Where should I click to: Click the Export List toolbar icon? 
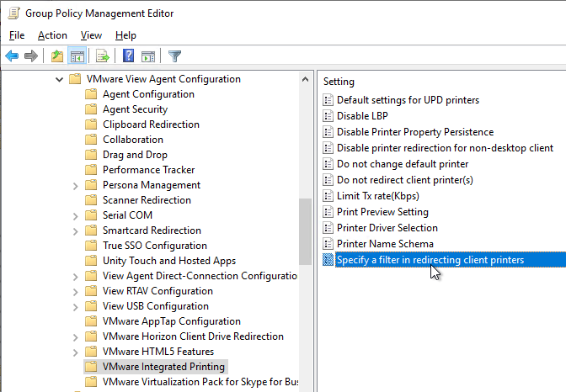103,56
